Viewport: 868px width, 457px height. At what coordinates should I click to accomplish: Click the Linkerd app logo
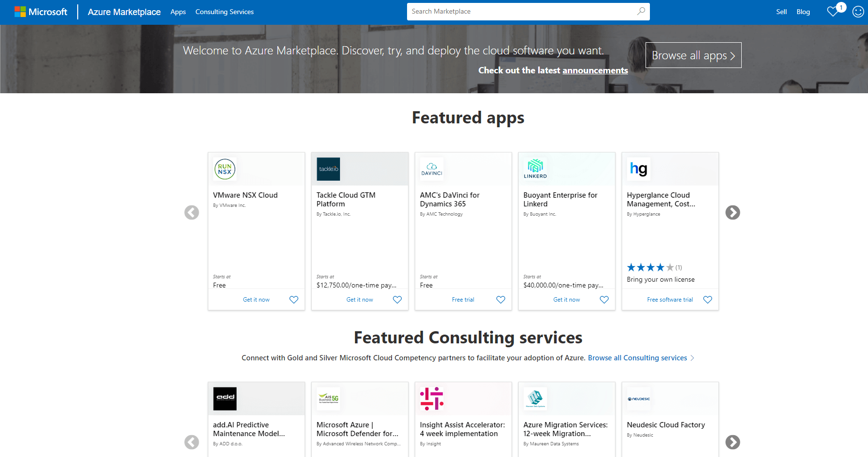pyautogui.click(x=535, y=169)
